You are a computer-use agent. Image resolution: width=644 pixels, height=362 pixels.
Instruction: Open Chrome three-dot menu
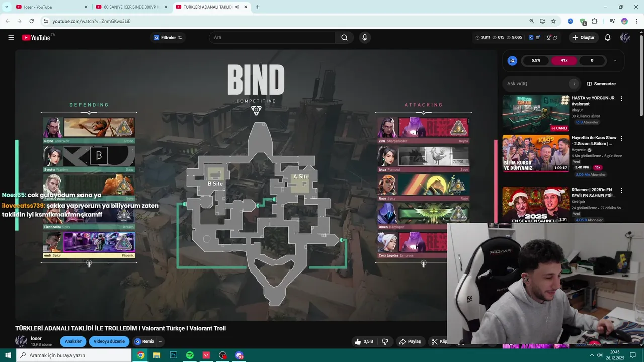pos(636,21)
